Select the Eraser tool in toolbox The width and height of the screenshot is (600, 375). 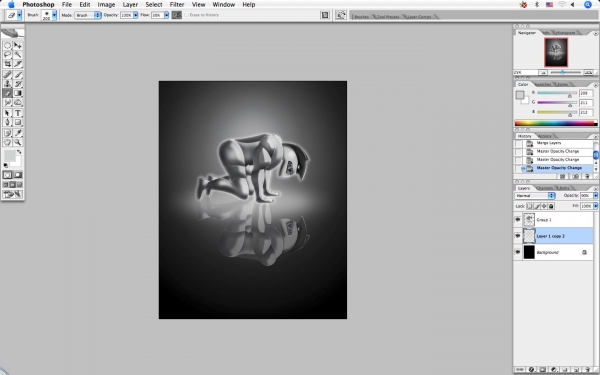[x=7, y=93]
